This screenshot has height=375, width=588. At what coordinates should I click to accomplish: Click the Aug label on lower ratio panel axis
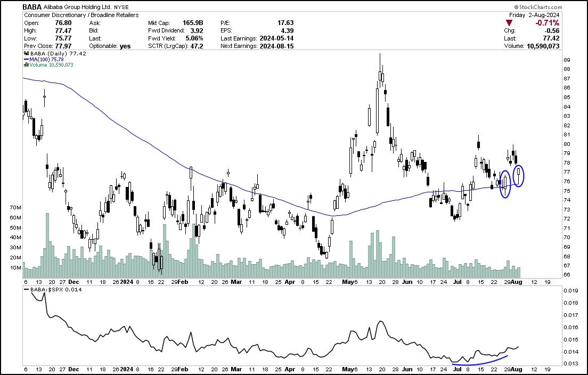pyautogui.click(x=517, y=369)
